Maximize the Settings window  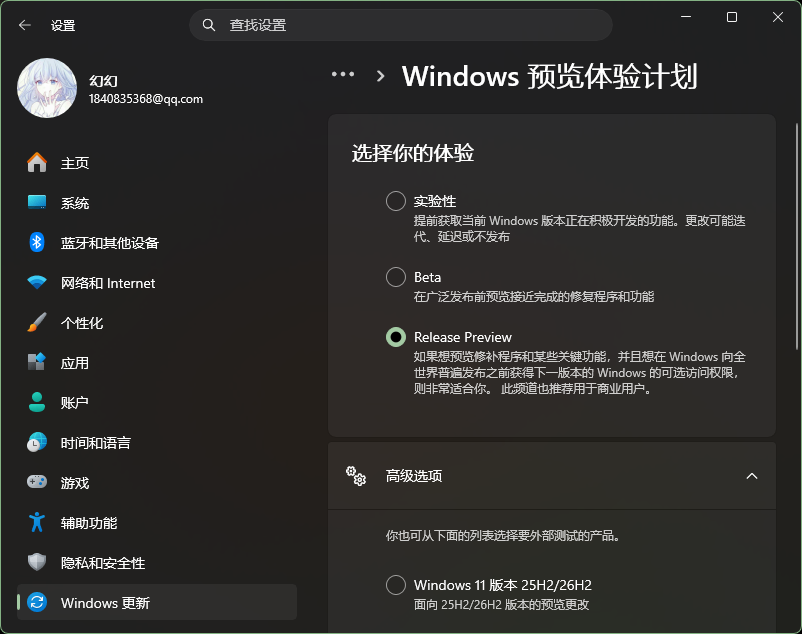coord(732,17)
